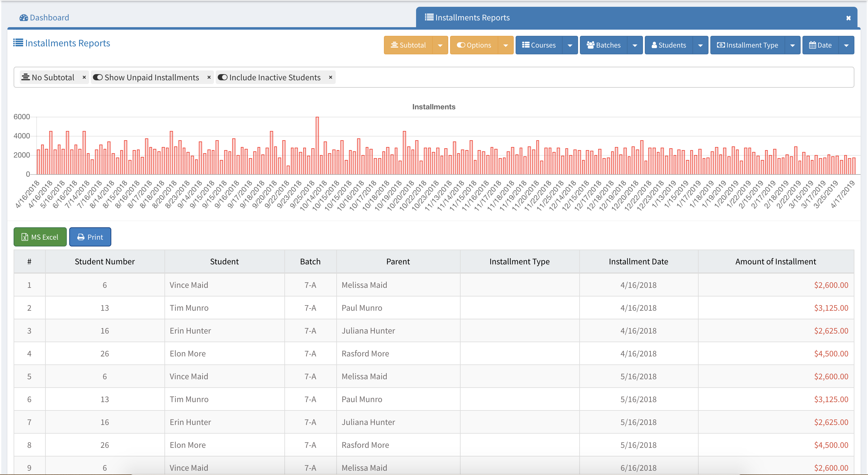This screenshot has height=475, width=868.
Task: Expand the Subtotal dropdown arrow
Action: pos(440,45)
